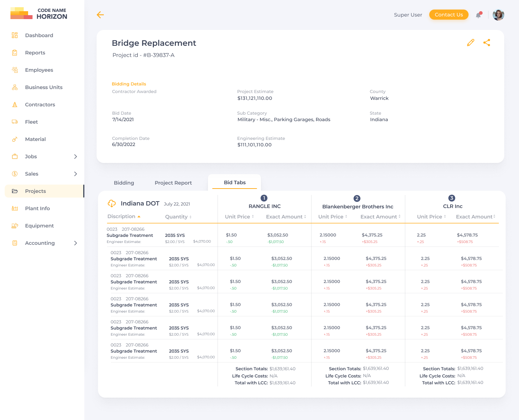Click the Indiana DOT cloud download icon
This screenshot has width=519, height=420.
pyautogui.click(x=112, y=204)
